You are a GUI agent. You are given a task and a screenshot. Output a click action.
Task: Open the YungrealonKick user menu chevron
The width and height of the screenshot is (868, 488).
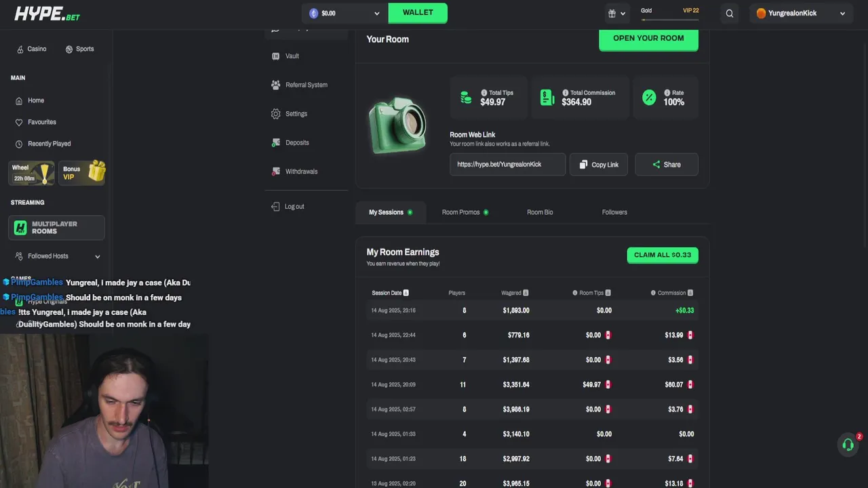(843, 13)
